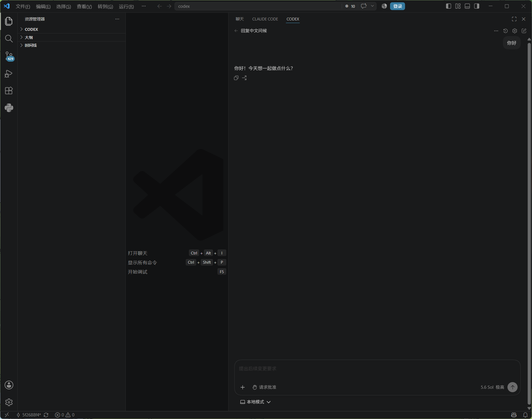Click the vertical scrollbar of the Codex chat

point(529,223)
